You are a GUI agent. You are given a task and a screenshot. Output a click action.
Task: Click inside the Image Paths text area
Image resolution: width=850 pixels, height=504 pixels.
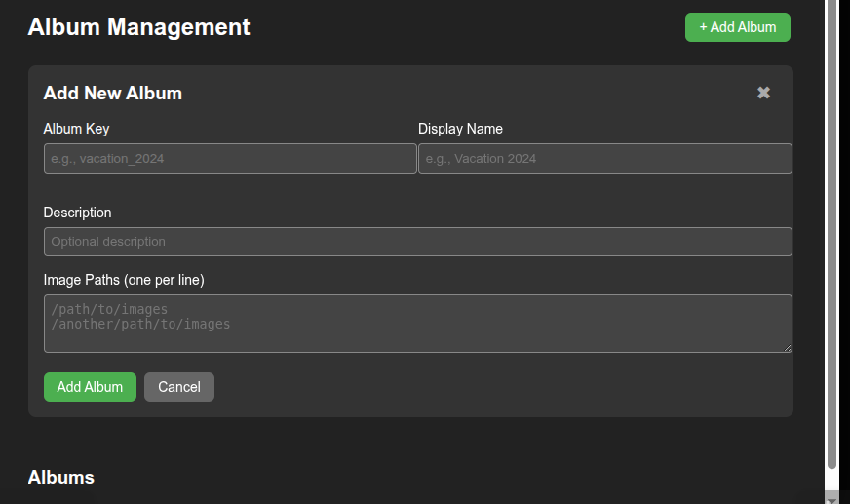417,324
